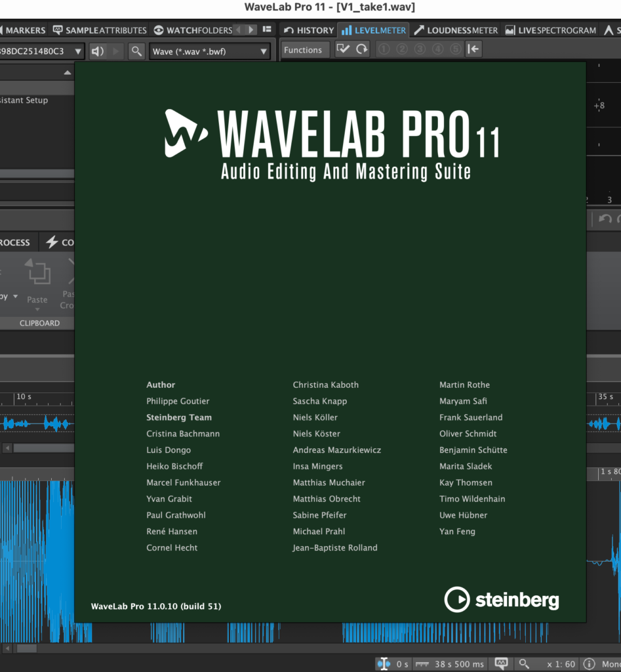The image size is (621, 672).
Task: Open the tab list icon beside Watch Folders
Action: click(x=267, y=29)
